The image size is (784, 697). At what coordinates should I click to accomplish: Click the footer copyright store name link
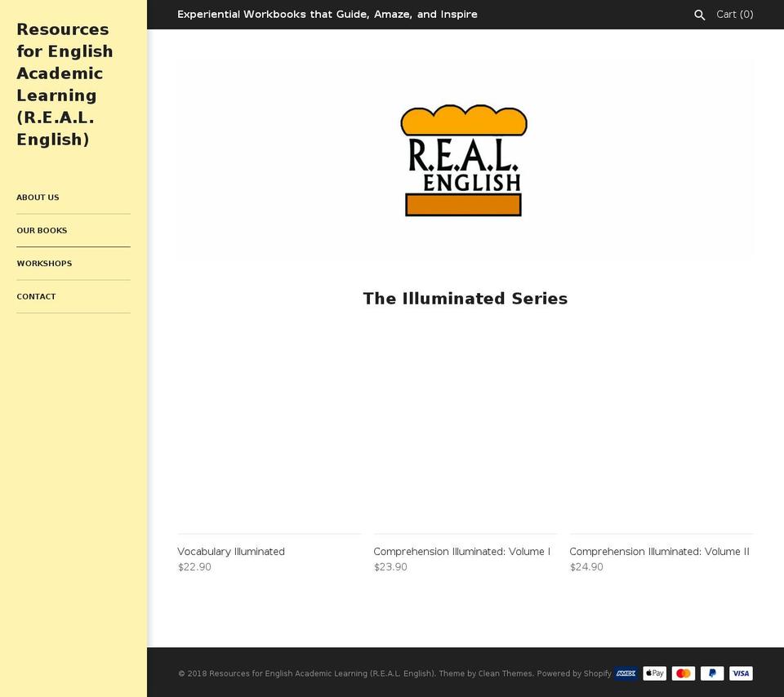click(x=322, y=673)
